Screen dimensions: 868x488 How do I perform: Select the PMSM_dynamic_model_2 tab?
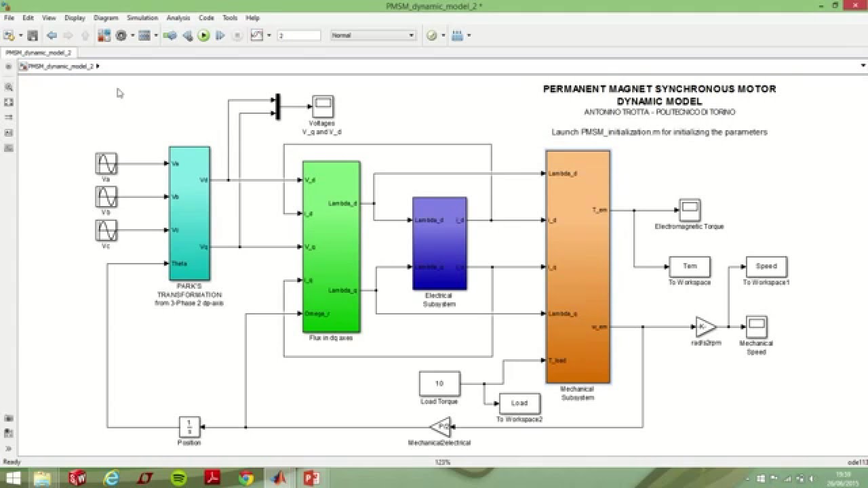tap(39, 52)
